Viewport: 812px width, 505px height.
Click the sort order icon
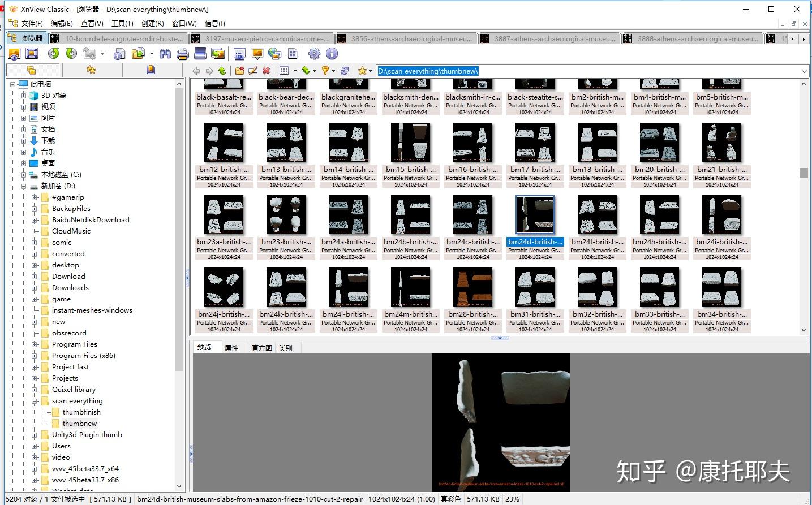306,71
